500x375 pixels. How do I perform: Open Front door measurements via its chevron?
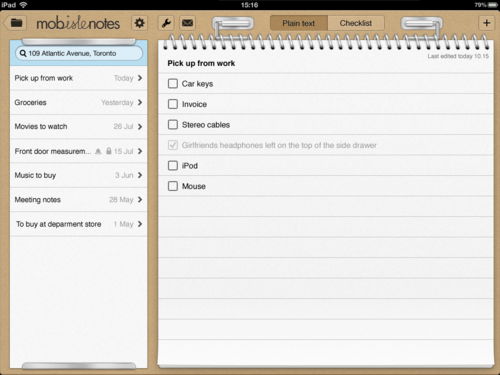point(140,151)
